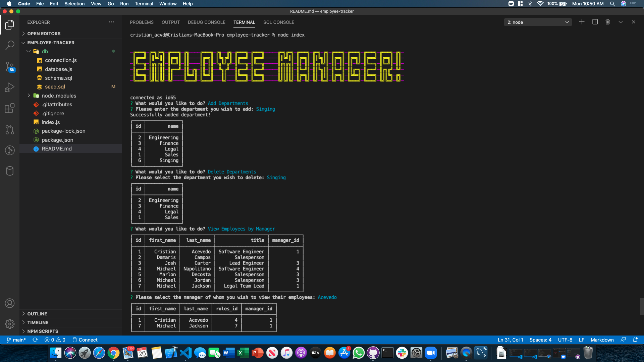Click the Spaces: 4 indentation setting
Screen dimensions: 644x362
pos(540,340)
